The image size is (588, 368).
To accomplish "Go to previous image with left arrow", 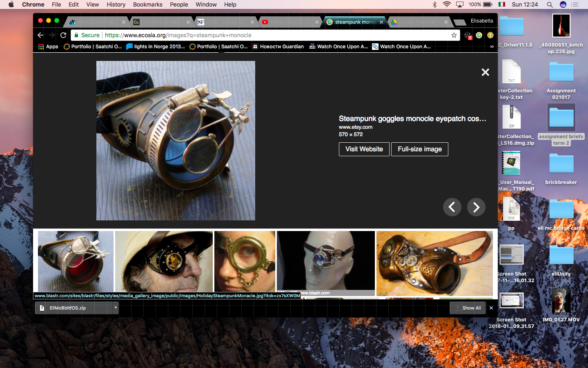I will (x=452, y=207).
